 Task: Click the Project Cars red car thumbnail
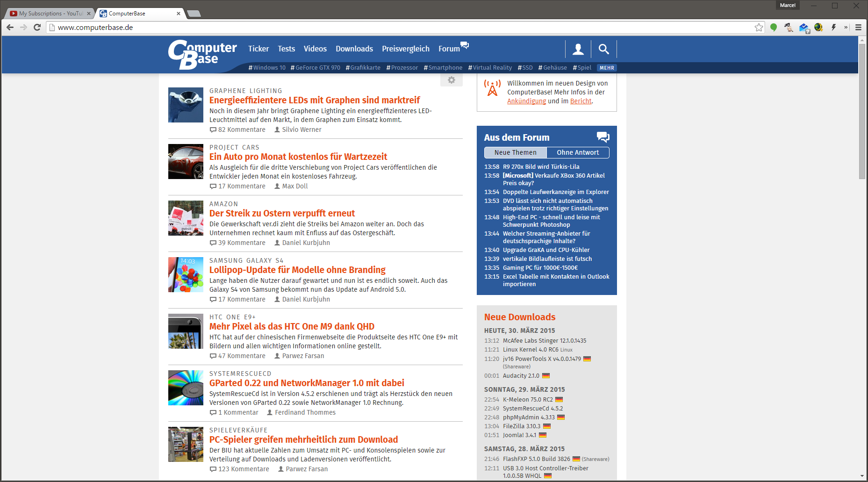tap(186, 161)
